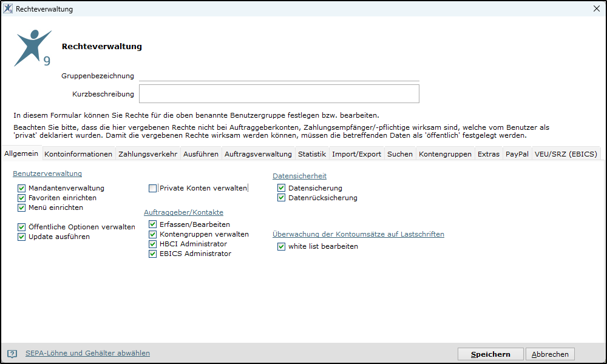This screenshot has height=364, width=607.
Task: Switch to the Kontoinformationen tab
Action: pos(78,154)
